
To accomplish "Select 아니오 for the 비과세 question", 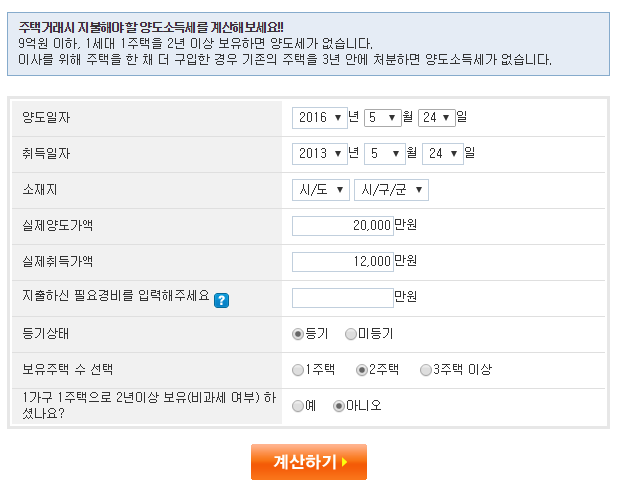I will [339, 406].
